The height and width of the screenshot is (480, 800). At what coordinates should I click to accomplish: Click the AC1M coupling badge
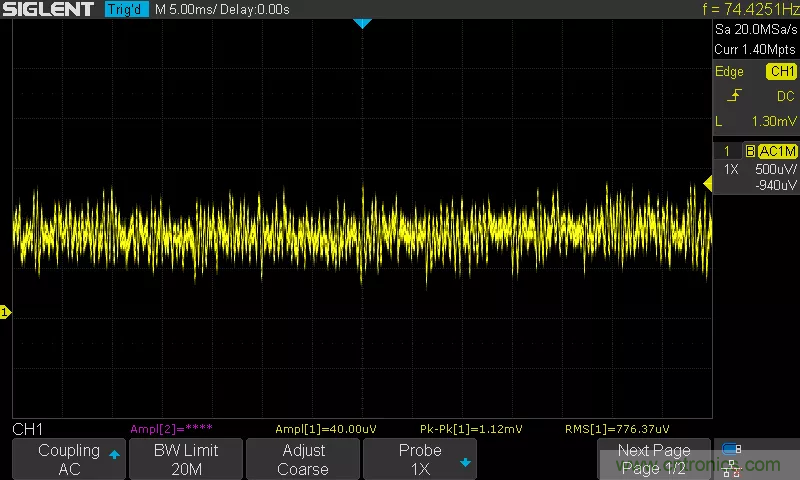[x=777, y=151]
